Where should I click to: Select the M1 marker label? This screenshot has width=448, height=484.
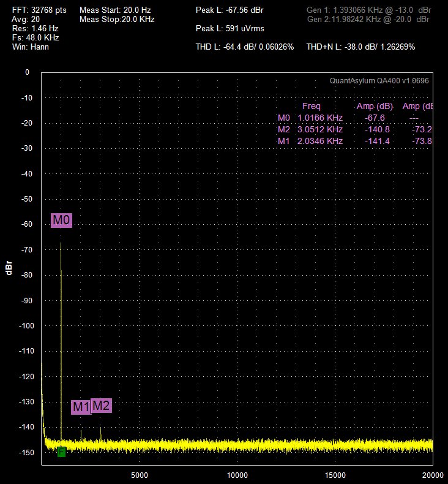(x=81, y=407)
